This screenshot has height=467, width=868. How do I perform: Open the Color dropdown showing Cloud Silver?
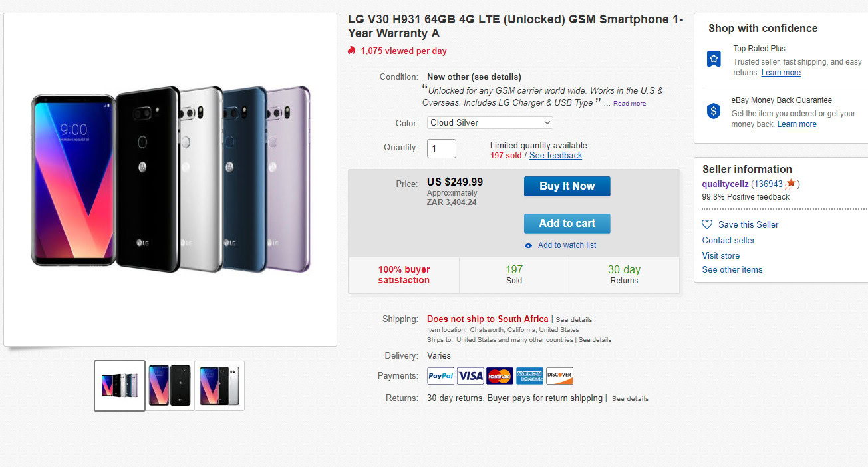(490, 123)
